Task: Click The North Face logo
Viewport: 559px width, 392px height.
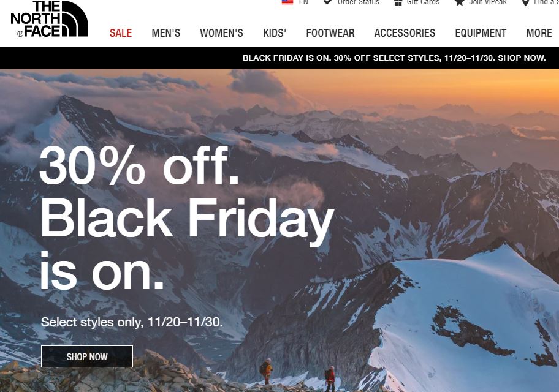Action: pos(50,18)
